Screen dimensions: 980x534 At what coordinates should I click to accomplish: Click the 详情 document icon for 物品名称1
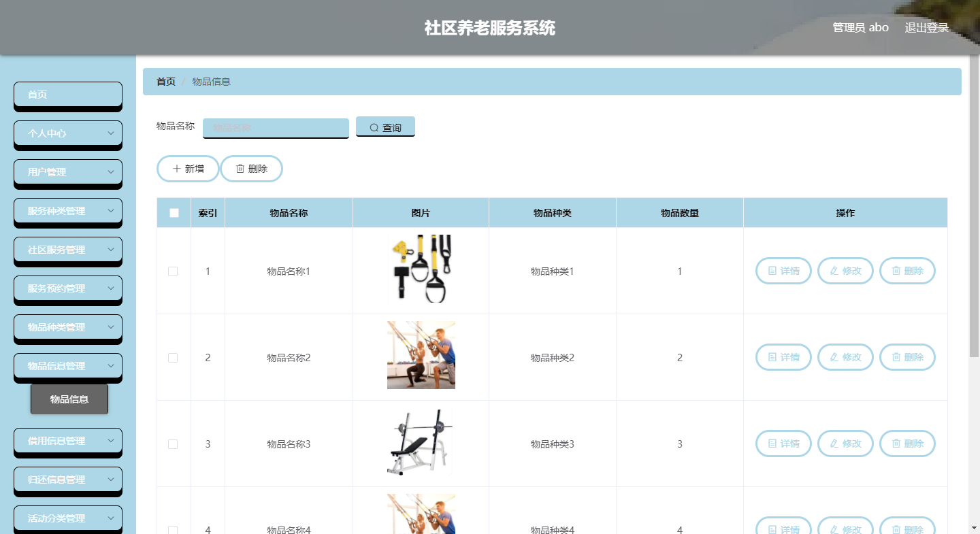tap(772, 271)
